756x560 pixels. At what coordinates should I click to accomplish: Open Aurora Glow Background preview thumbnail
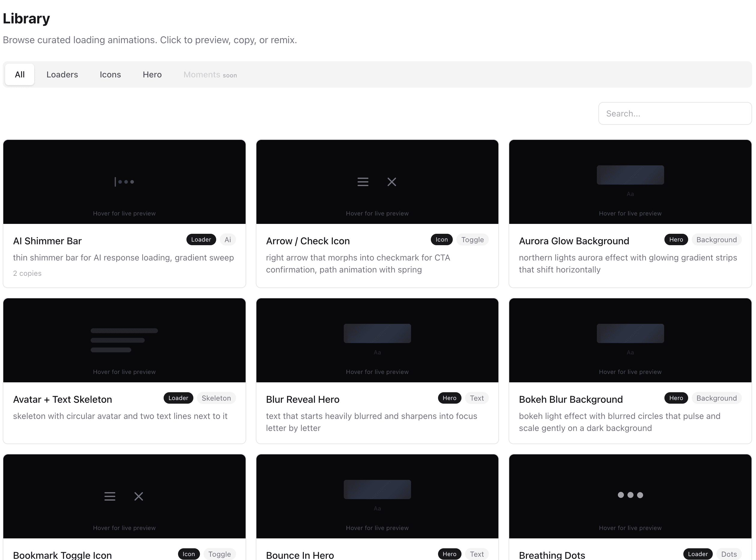point(630,182)
